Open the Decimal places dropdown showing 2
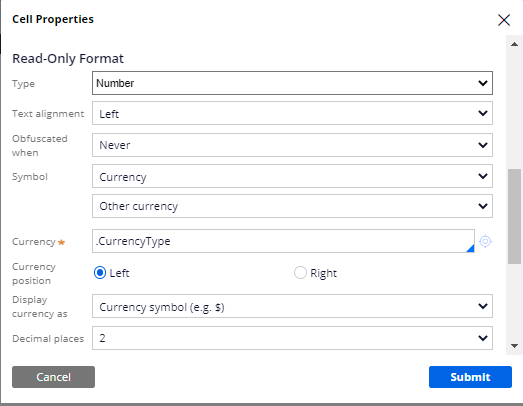Viewport: 523px width, 406px height. coord(292,338)
